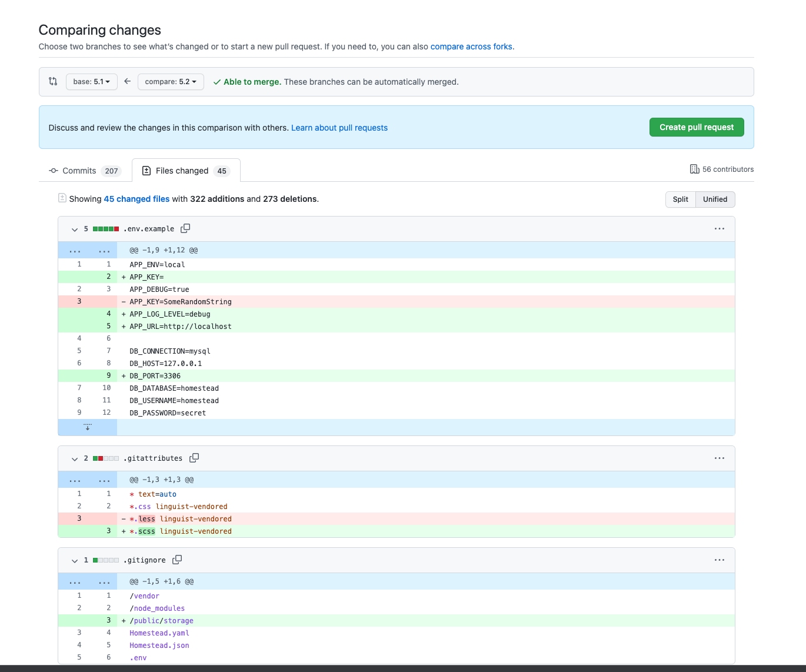The image size is (806, 672).
Task: Click the .gitignore diffstat color bar
Action: (x=106, y=560)
